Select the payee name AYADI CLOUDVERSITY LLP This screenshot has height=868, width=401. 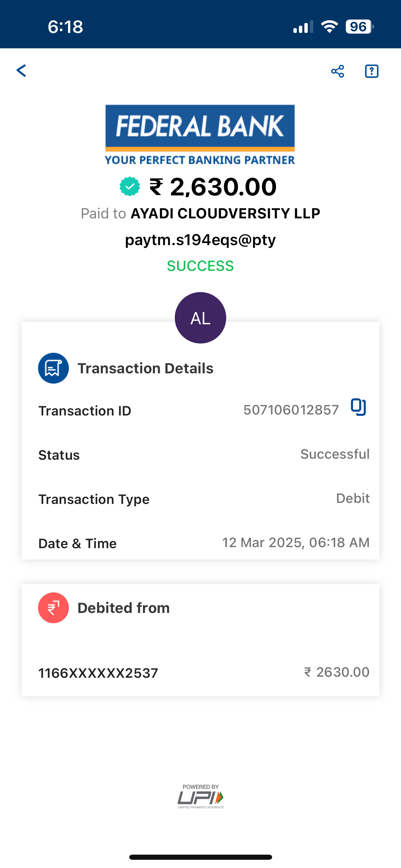(x=226, y=214)
